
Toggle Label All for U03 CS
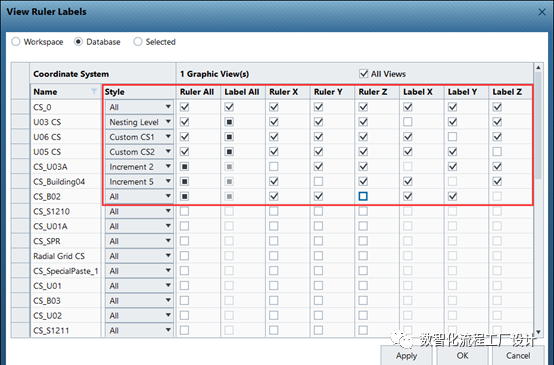coord(229,122)
